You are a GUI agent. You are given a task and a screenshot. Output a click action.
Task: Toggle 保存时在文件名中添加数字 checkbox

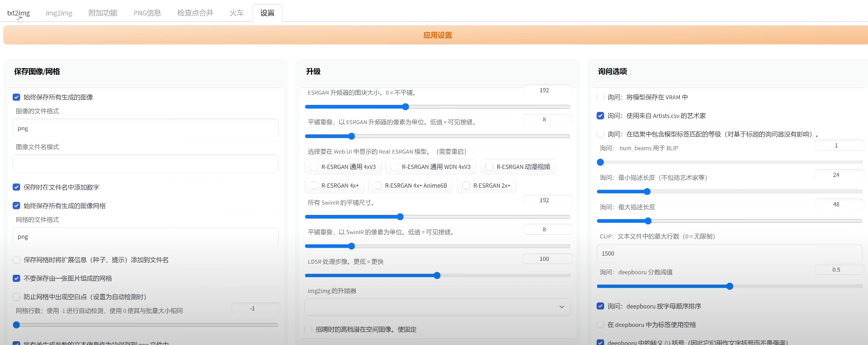16,187
